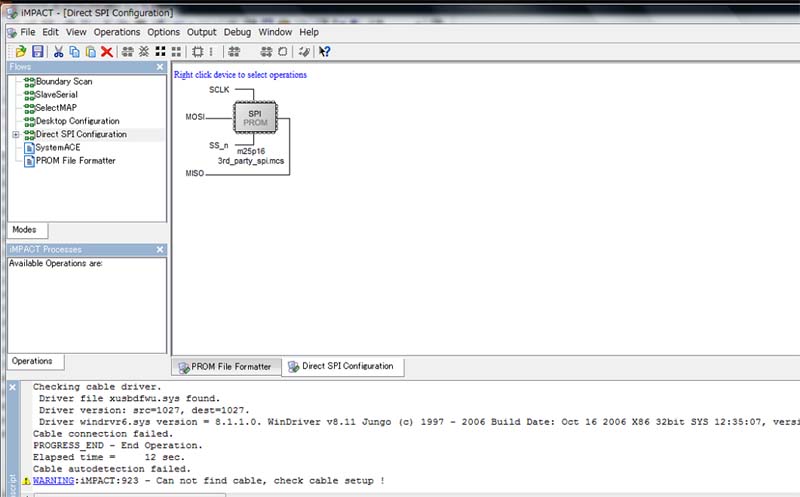800x497 pixels.
Task: Click the gray chain icon after the separator
Action: (234, 52)
